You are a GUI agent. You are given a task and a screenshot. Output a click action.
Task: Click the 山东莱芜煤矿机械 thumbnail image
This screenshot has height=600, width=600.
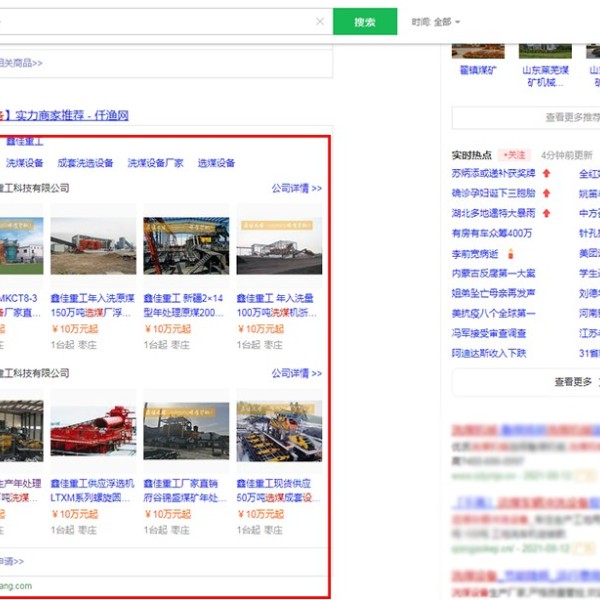(x=545, y=51)
